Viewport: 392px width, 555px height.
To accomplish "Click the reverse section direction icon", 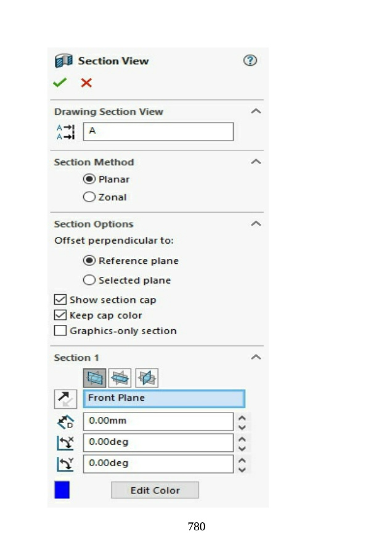I will 65,399.
